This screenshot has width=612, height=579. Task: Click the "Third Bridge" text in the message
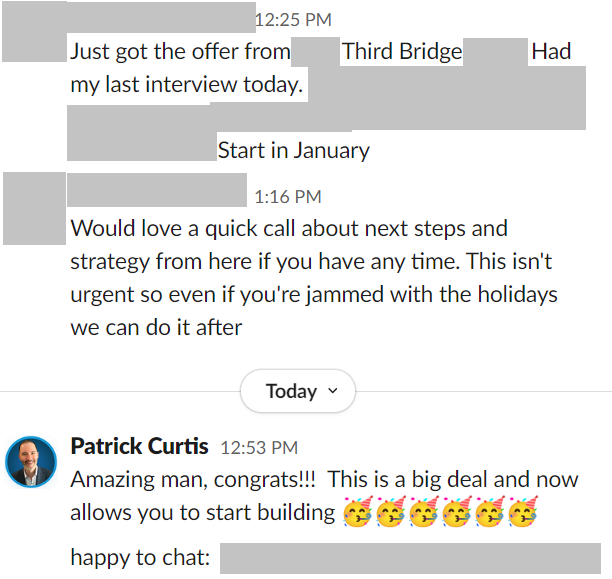(x=402, y=51)
